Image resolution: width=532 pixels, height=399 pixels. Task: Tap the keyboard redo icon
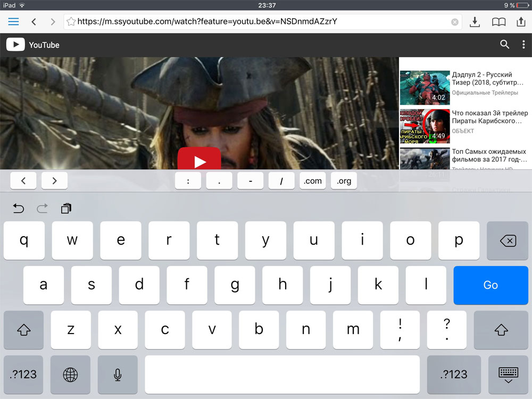pyautogui.click(x=42, y=209)
